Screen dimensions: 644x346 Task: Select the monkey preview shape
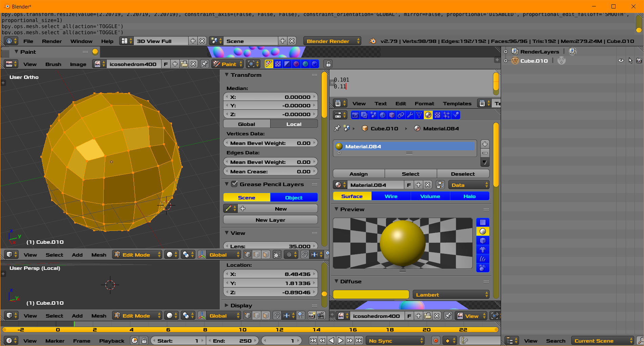point(482,250)
